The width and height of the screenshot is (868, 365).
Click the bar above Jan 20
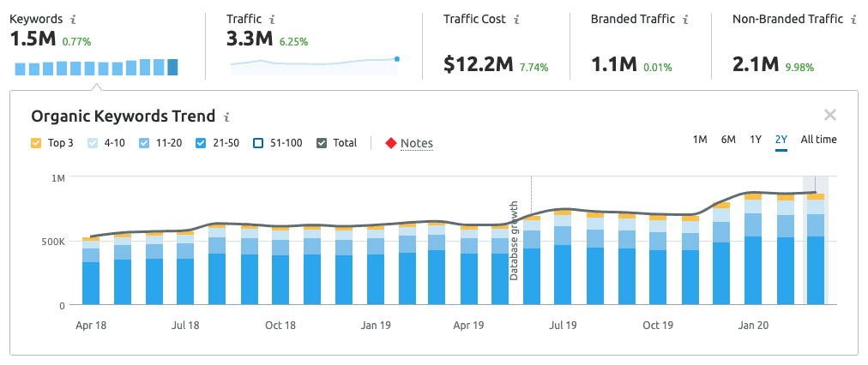pos(752,248)
